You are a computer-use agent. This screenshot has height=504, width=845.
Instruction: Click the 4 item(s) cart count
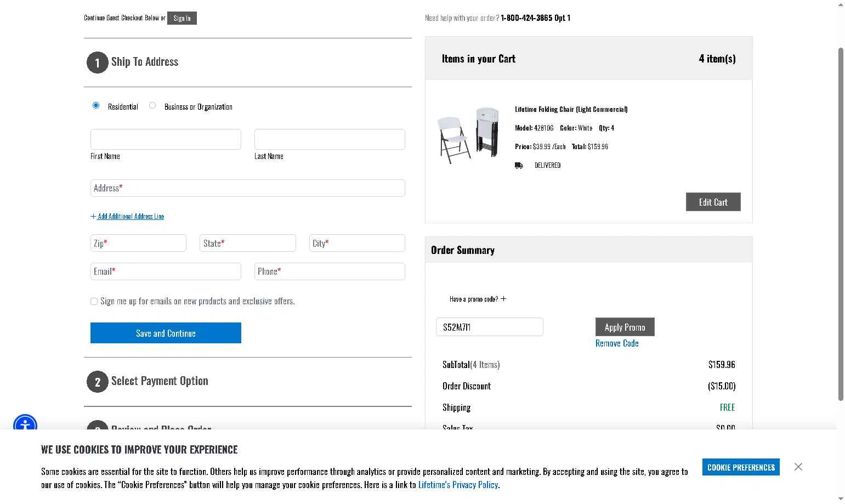[717, 59]
